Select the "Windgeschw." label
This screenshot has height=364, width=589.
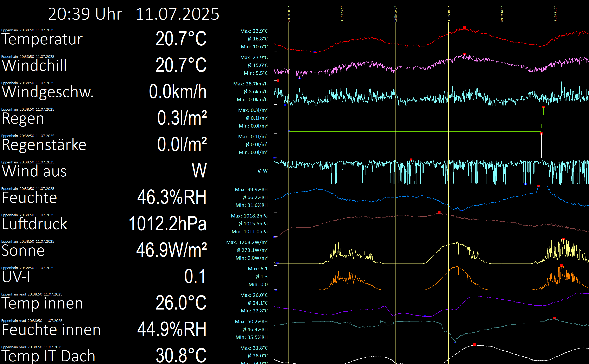[x=47, y=92]
